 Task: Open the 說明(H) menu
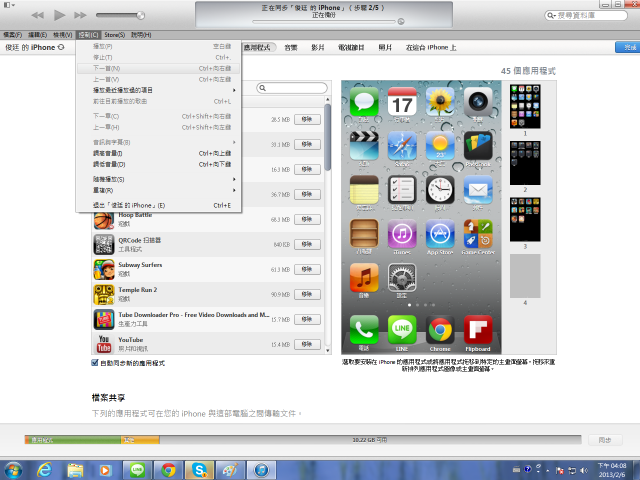(x=141, y=35)
